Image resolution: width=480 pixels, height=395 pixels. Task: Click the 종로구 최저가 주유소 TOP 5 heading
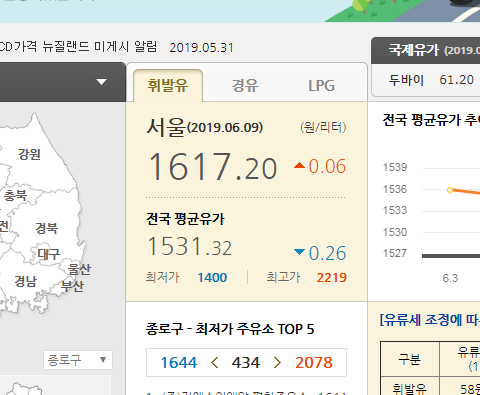coord(230,329)
